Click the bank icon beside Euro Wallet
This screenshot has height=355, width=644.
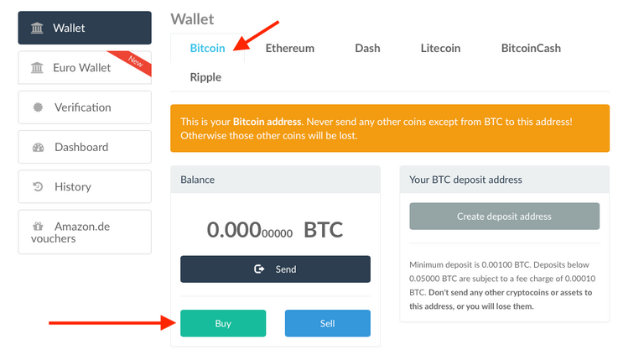pyautogui.click(x=37, y=67)
